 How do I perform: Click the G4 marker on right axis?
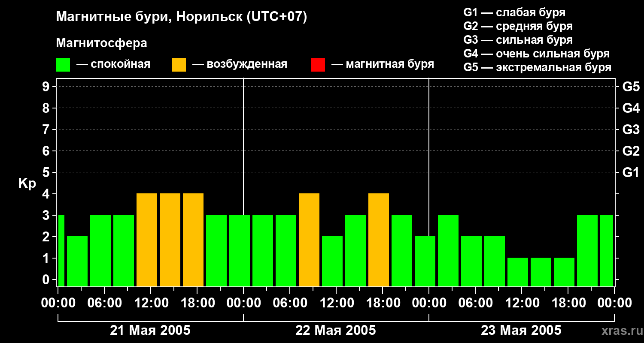pyautogui.click(x=631, y=108)
